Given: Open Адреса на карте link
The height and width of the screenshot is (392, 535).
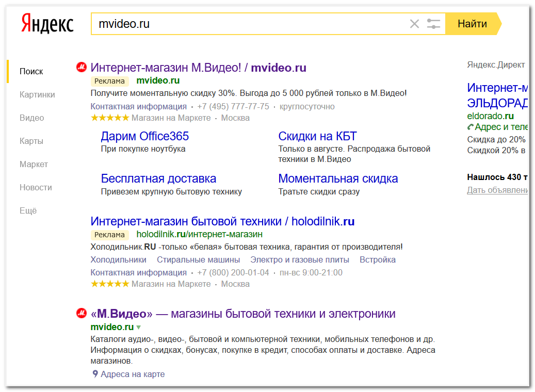Looking at the screenshot, I should click(x=133, y=374).
